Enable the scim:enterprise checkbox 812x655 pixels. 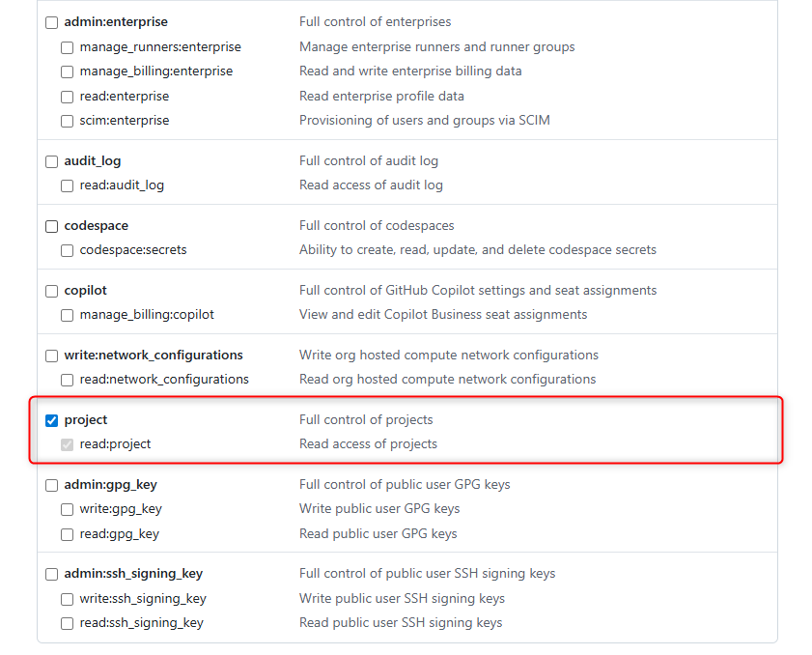click(68, 121)
